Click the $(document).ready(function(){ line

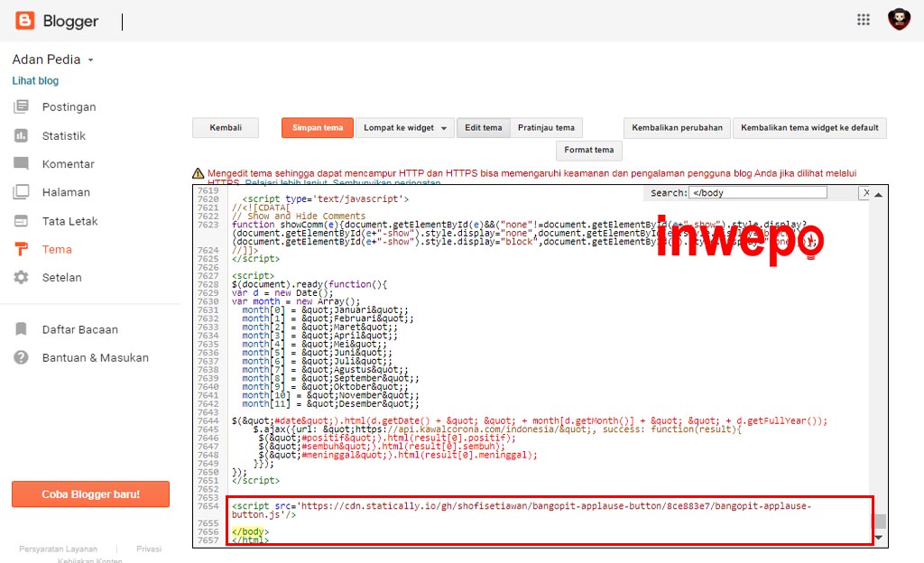310,284
